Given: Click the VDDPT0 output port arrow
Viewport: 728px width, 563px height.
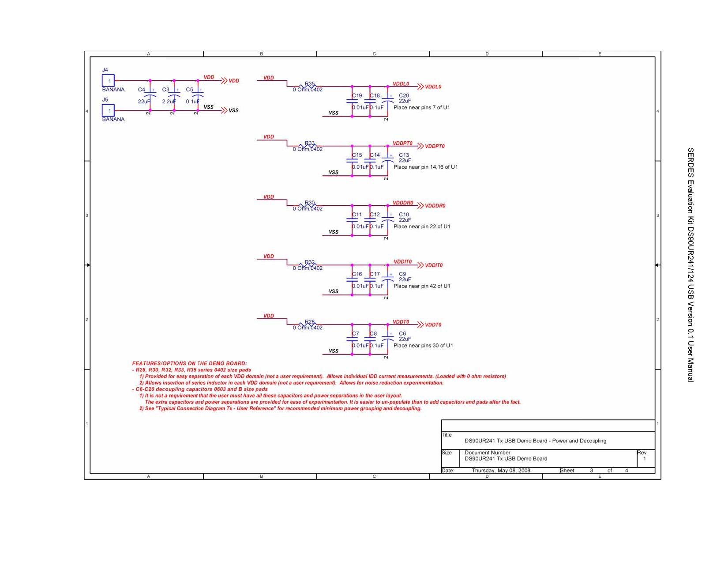Looking at the screenshot, I should pos(420,146).
